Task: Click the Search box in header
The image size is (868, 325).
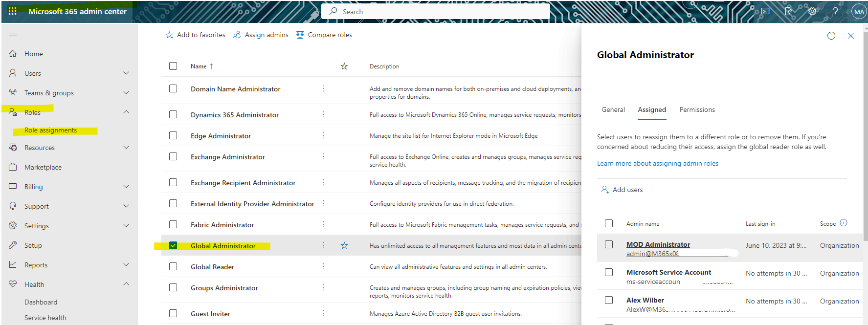Action: click(x=436, y=12)
